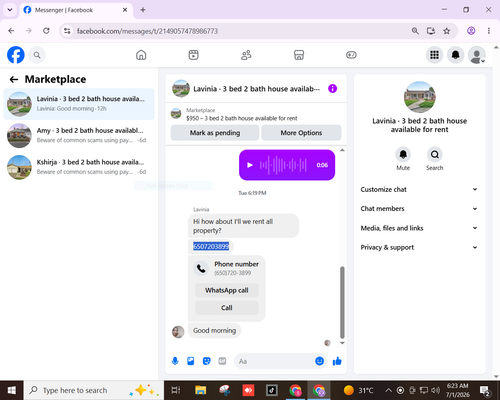Open the Facebook home logo
Image resolution: width=500 pixels, height=400 pixels.
coord(16,55)
